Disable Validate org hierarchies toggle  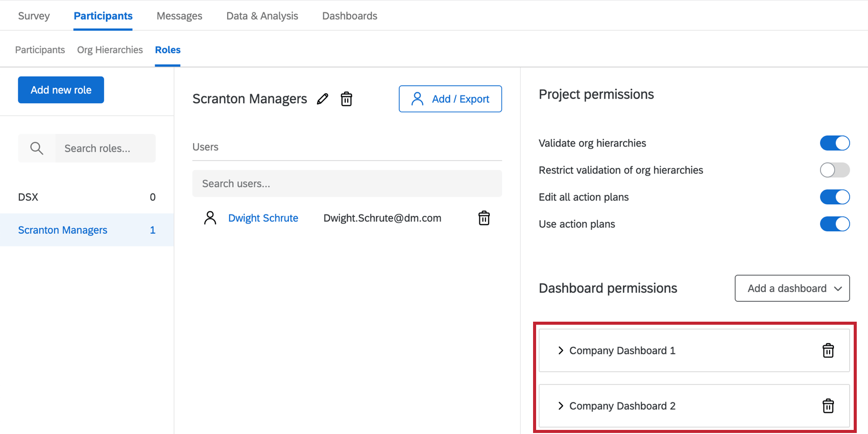(x=834, y=143)
